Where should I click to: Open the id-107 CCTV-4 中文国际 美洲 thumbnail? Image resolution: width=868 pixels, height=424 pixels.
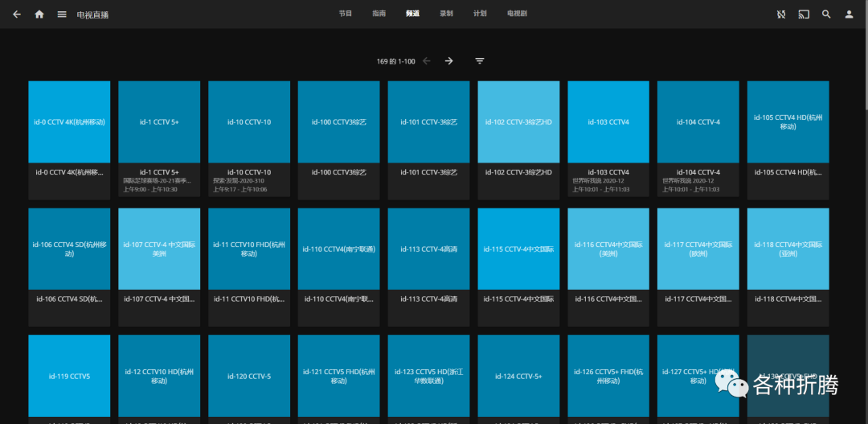159,249
